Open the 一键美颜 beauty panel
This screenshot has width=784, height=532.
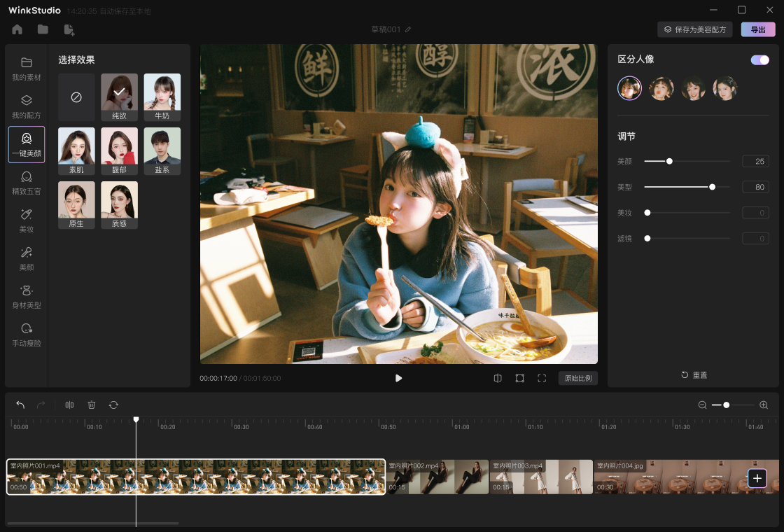coord(27,143)
